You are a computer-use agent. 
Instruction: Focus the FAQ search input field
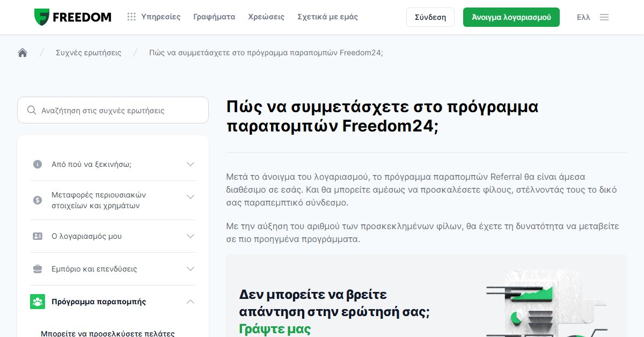click(113, 110)
